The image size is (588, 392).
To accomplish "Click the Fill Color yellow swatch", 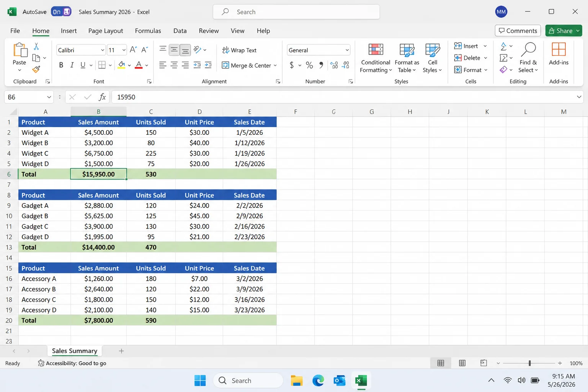I will coord(121,65).
